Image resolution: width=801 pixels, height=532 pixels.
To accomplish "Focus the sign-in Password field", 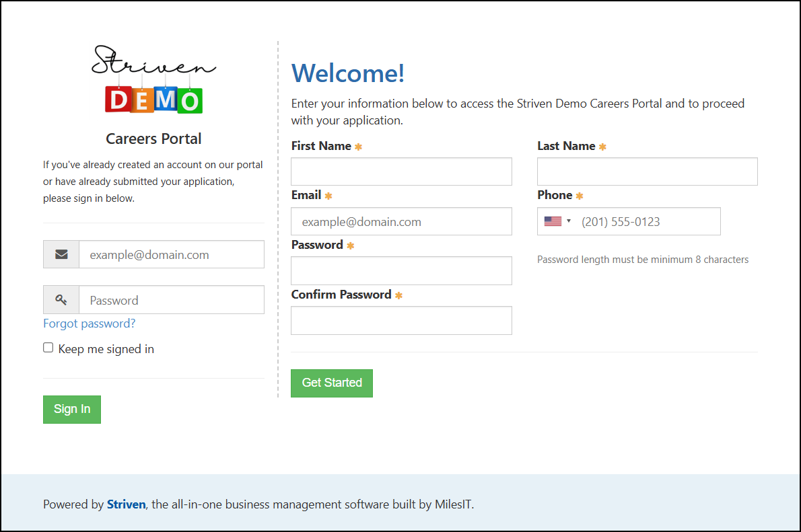I will point(172,300).
